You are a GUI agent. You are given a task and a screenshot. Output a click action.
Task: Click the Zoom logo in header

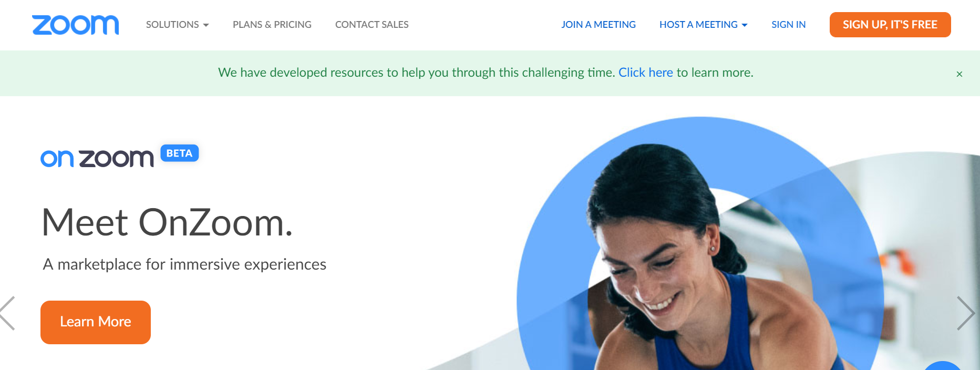point(75,25)
